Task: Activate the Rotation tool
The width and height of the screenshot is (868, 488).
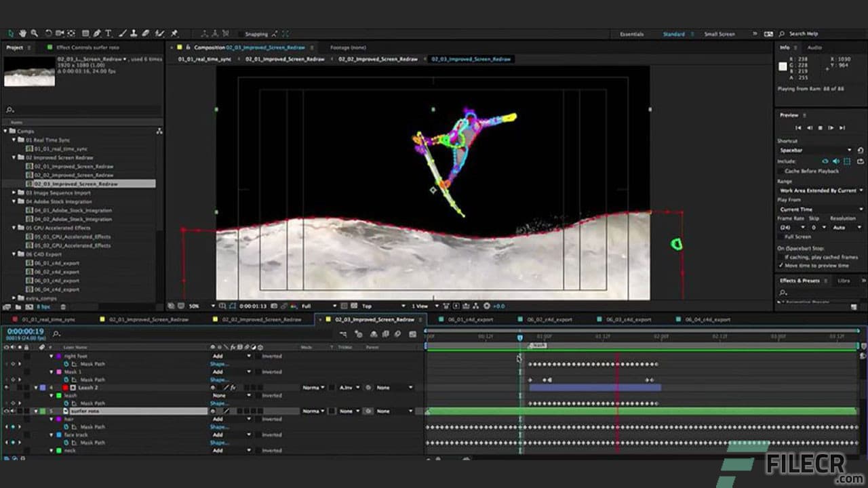Action: coord(49,33)
